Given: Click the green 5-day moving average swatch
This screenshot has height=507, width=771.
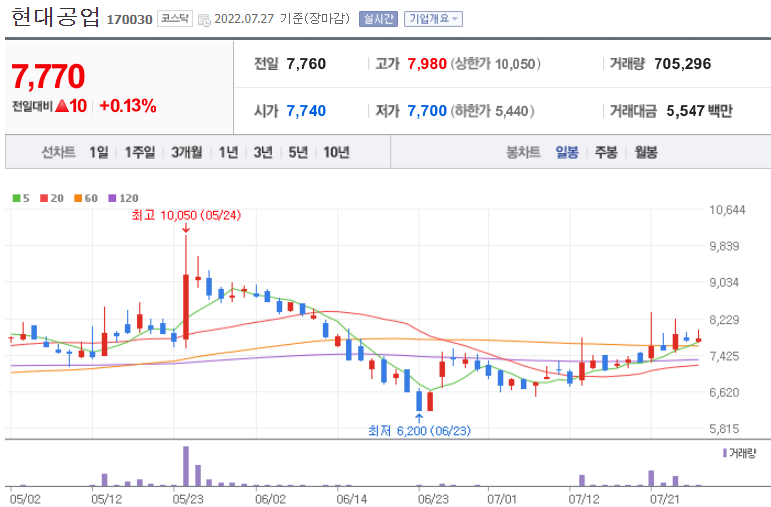Looking at the screenshot, I should (x=16, y=198).
